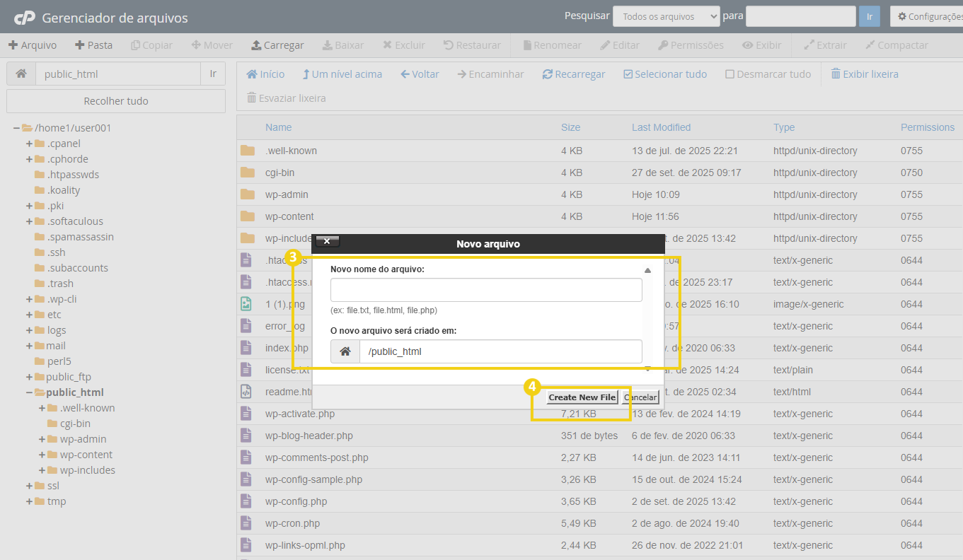Close Novo arquivo dialog with X
This screenshot has width=963, height=560.
(327, 241)
